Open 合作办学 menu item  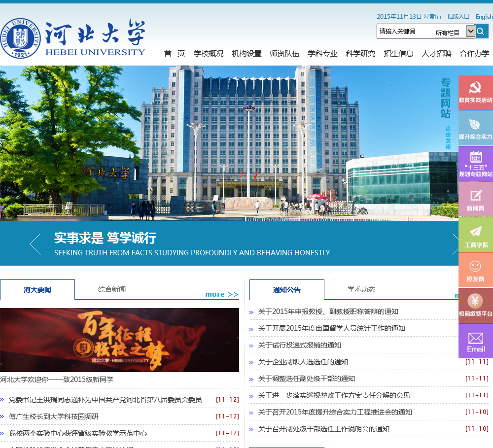(474, 53)
